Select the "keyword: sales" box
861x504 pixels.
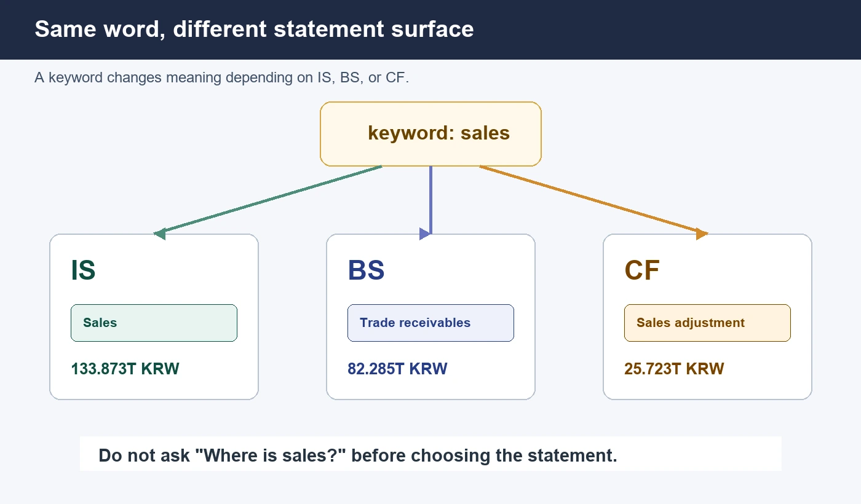[x=430, y=134]
